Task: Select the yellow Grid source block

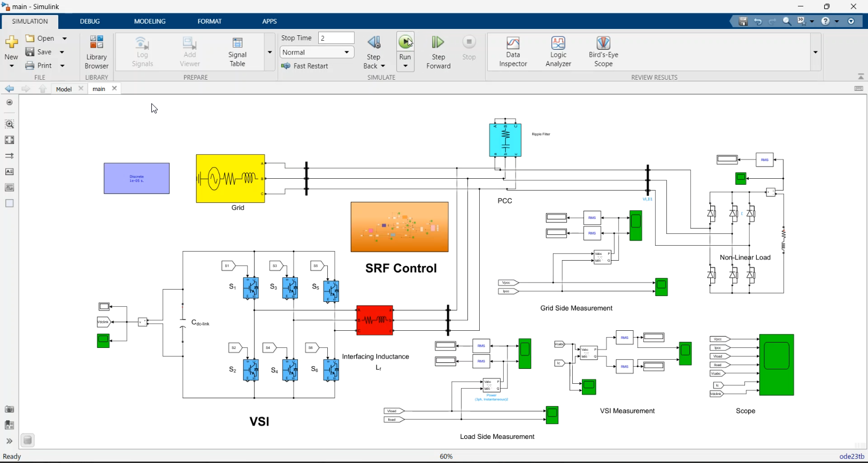Action: 231,179
